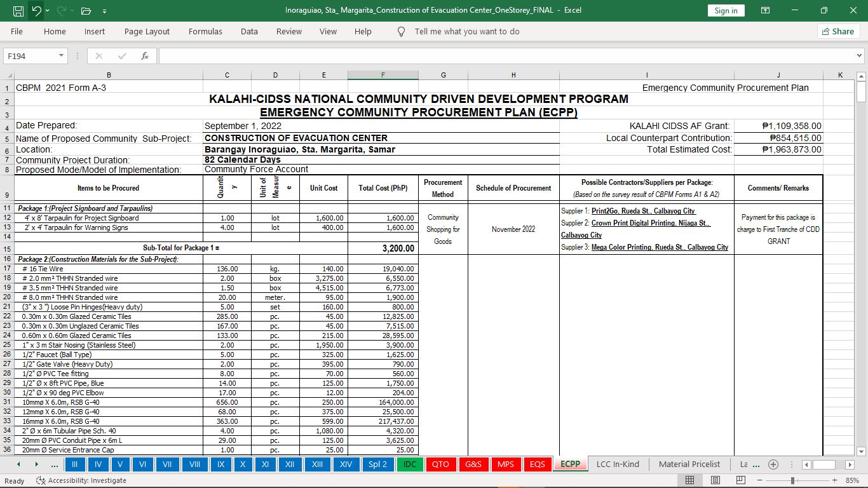Open a file using the folder icon
Image resolution: width=868 pixels, height=488 pixels.
(x=86, y=11)
